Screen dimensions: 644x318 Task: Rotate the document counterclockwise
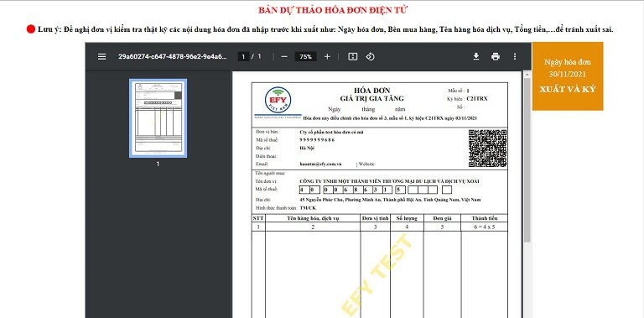click(x=370, y=57)
